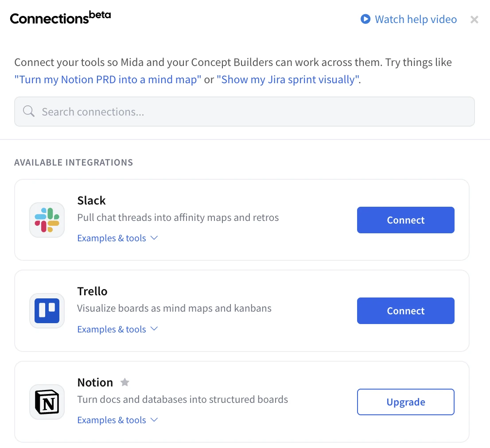Image resolution: width=490 pixels, height=448 pixels.
Task: Select the Slack integration title
Action: (x=91, y=201)
